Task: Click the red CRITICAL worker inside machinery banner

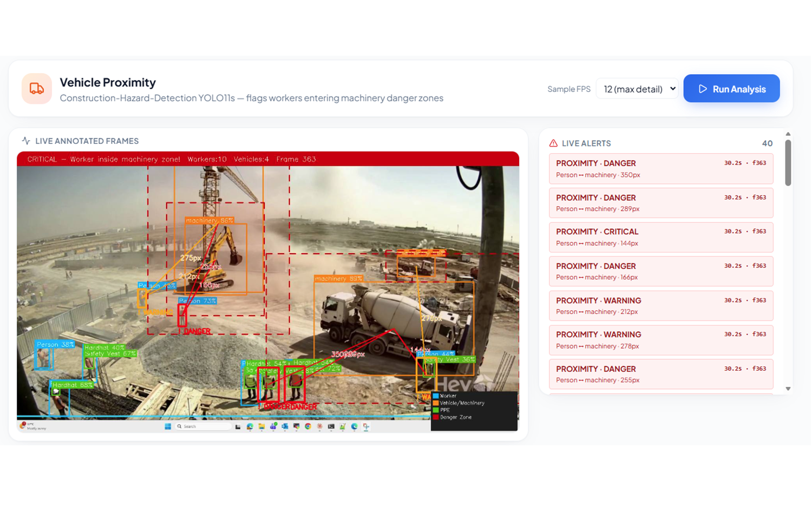Action: click(268, 159)
